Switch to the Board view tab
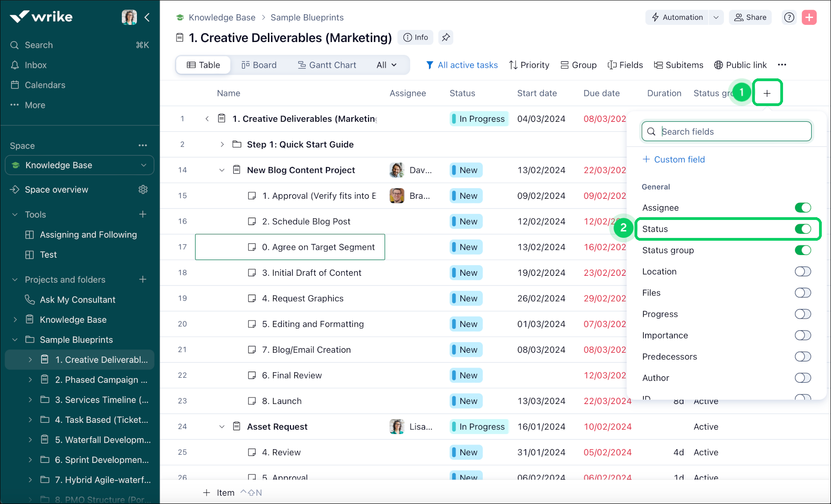The width and height of the screenshot is (831, 504). click(x=259, y=65)
